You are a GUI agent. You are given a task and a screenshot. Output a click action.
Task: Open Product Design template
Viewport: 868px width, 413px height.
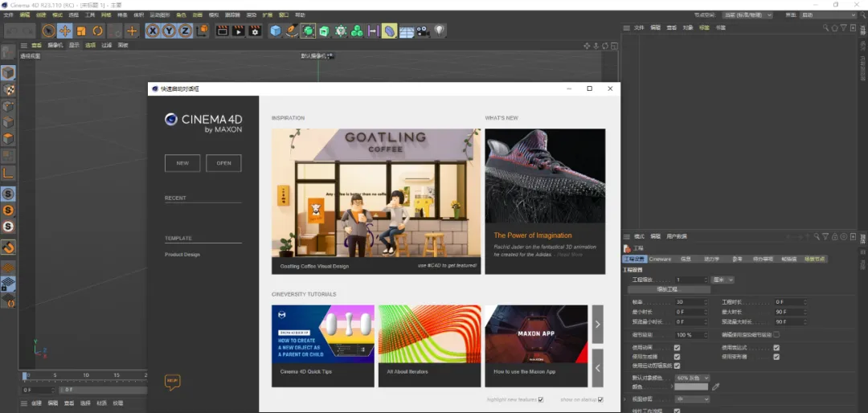pyautogui.click(x=182, y=255)
